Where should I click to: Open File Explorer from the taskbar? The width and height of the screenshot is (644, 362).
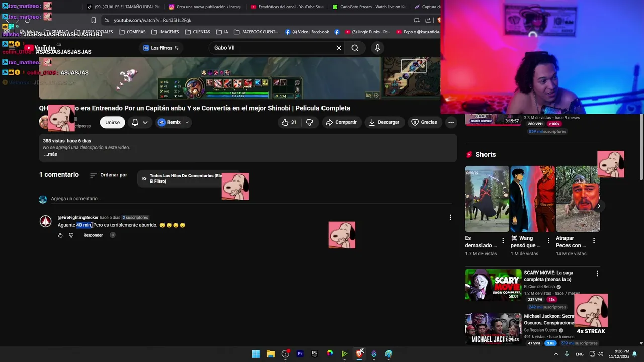270,354
